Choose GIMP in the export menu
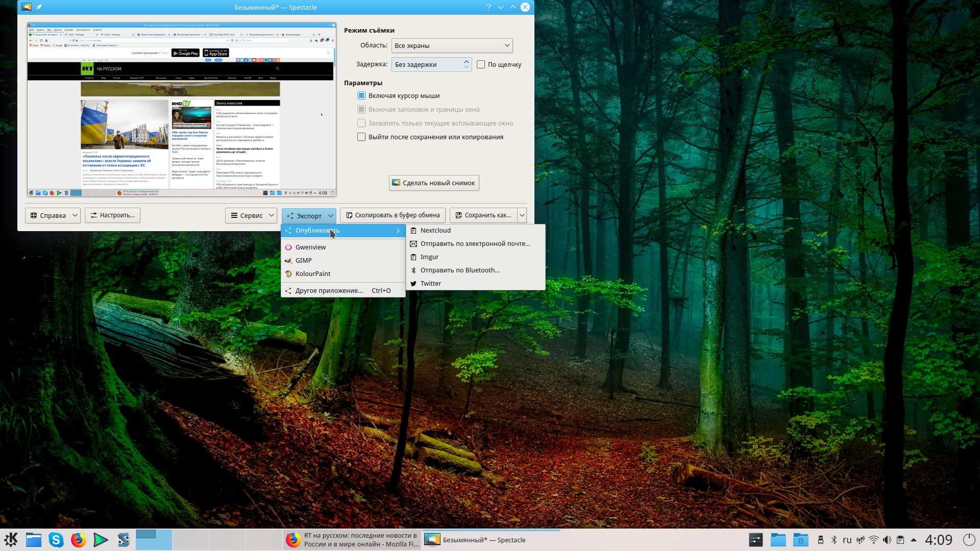This screenshot has width=980, height=551. tap(304, 261)
